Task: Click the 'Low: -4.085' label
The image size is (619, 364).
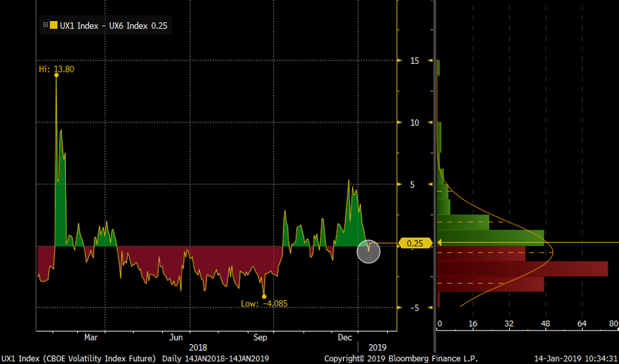Action: coord(264,303)
